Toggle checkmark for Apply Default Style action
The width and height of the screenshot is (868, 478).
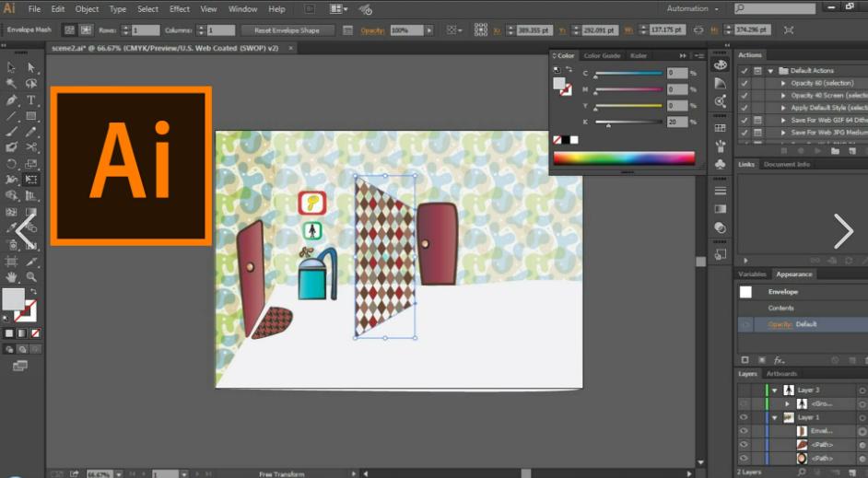745,108
